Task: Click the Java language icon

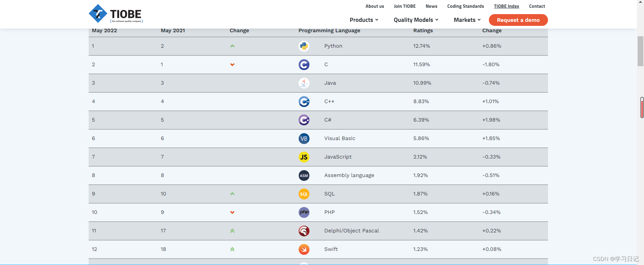Action: [304, 83]
